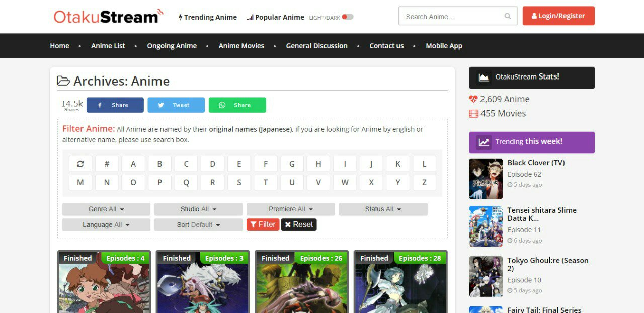Go to Home in the navbar
644x313 pixels.
coord(59,46)
